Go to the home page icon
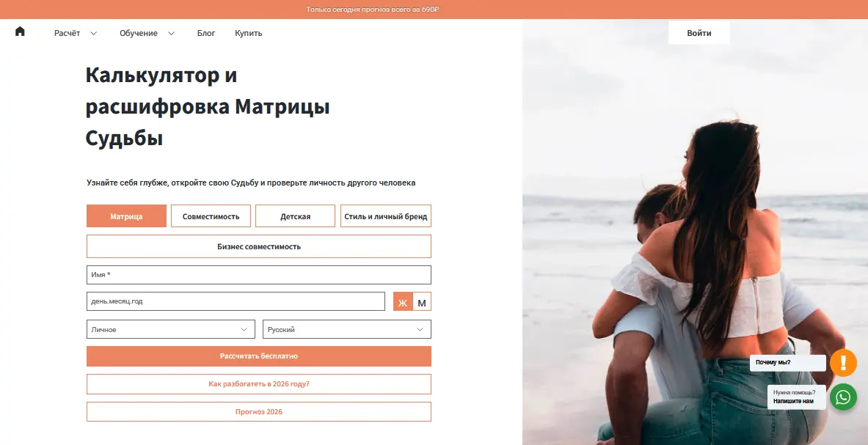Viewport: 868px width, 445px height. 20,32
